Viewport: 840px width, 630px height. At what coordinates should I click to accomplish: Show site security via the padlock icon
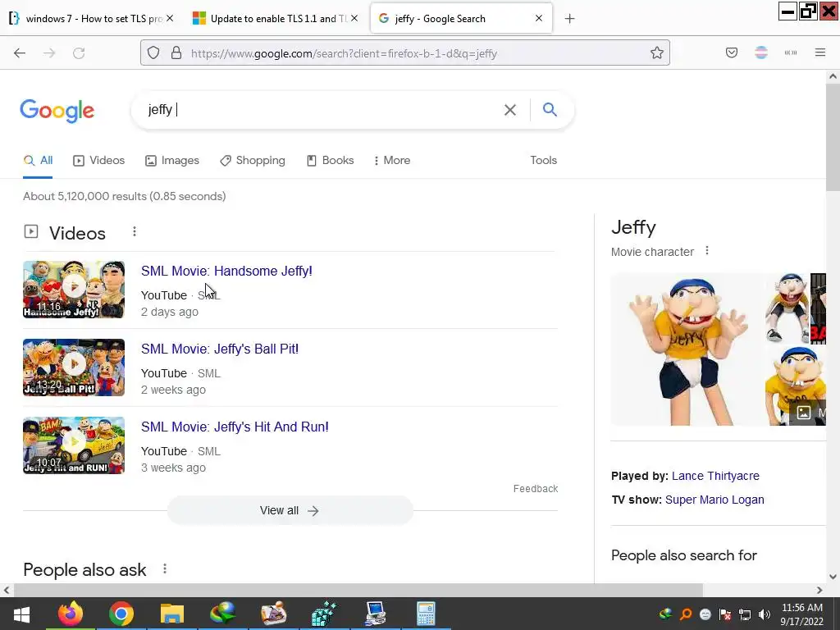176,53
